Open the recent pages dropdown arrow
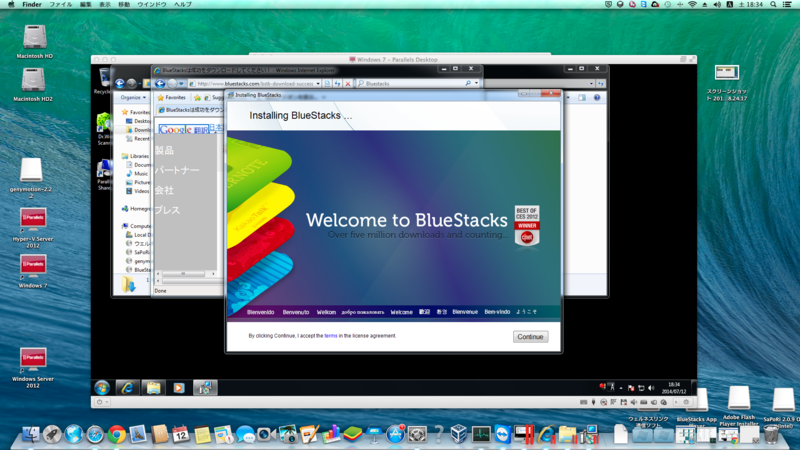 point(181,84)
